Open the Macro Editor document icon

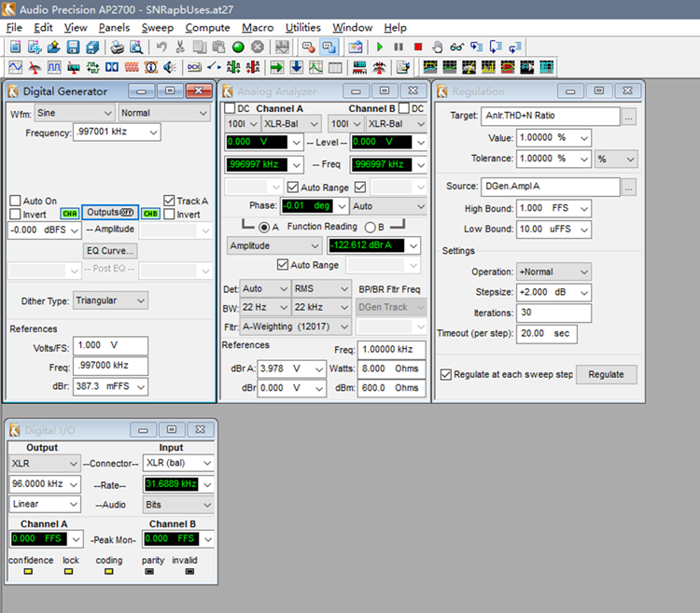click(x=403, y=67)
